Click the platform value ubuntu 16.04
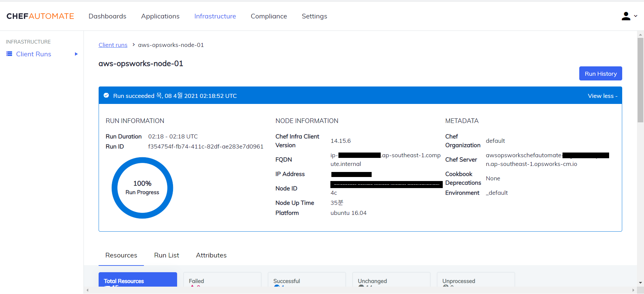 tap(348, 213)
